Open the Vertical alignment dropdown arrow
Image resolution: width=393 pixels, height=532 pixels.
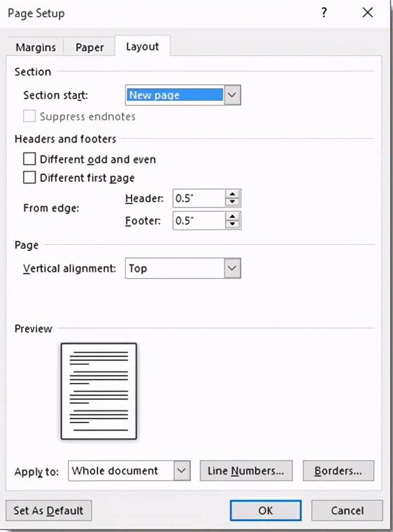pos(232,268)
